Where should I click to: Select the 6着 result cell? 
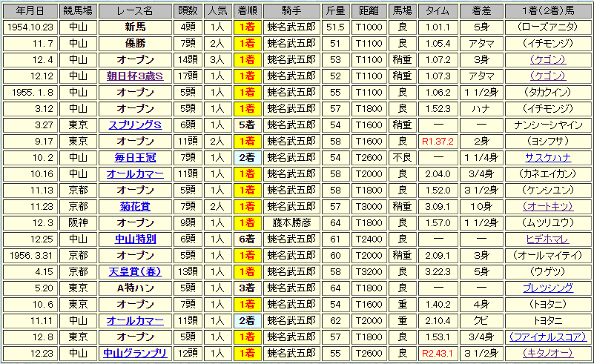pos(246,239)
